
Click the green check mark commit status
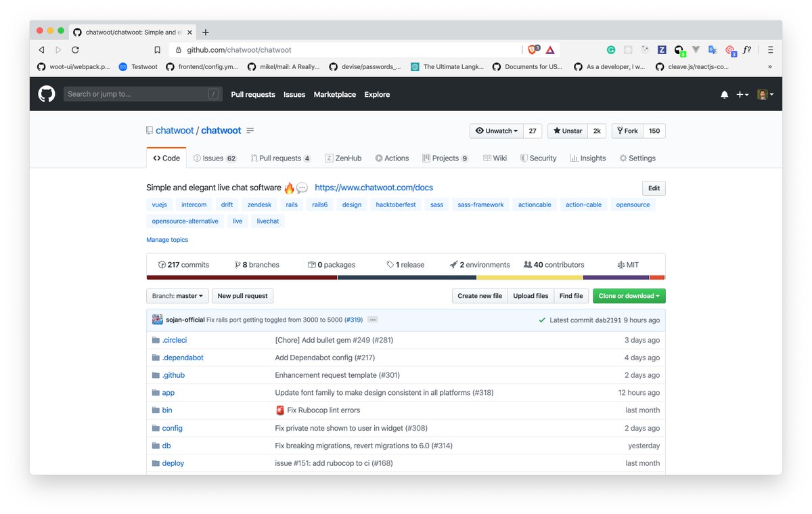542,320
